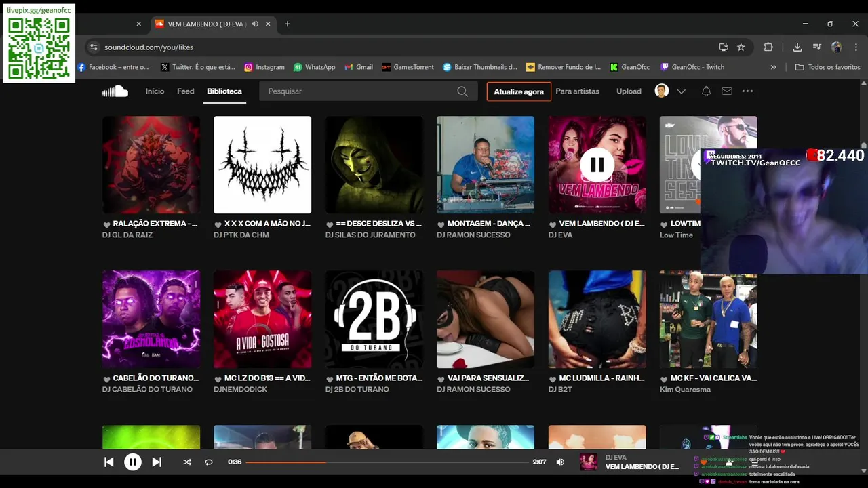This screenshot has height=488, width=868.
Task: Unlike MC LZ DO B13 track heart
Action: pyautogui.click(x=218, y=379)
